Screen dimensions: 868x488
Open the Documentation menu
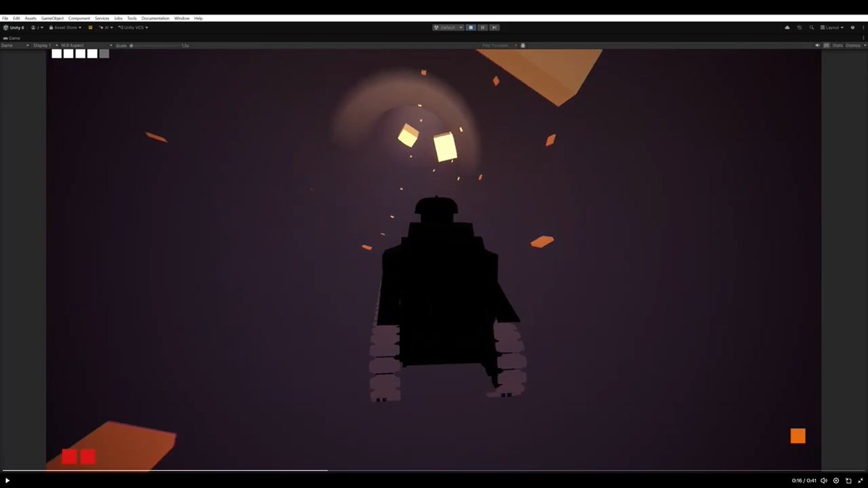[156, 18]
